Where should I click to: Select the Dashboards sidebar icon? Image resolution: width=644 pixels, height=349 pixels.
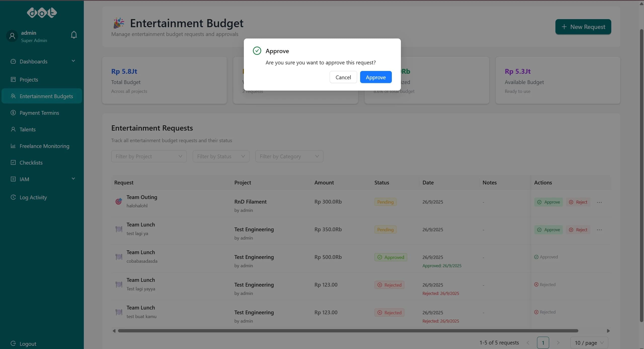click(13, 61)
